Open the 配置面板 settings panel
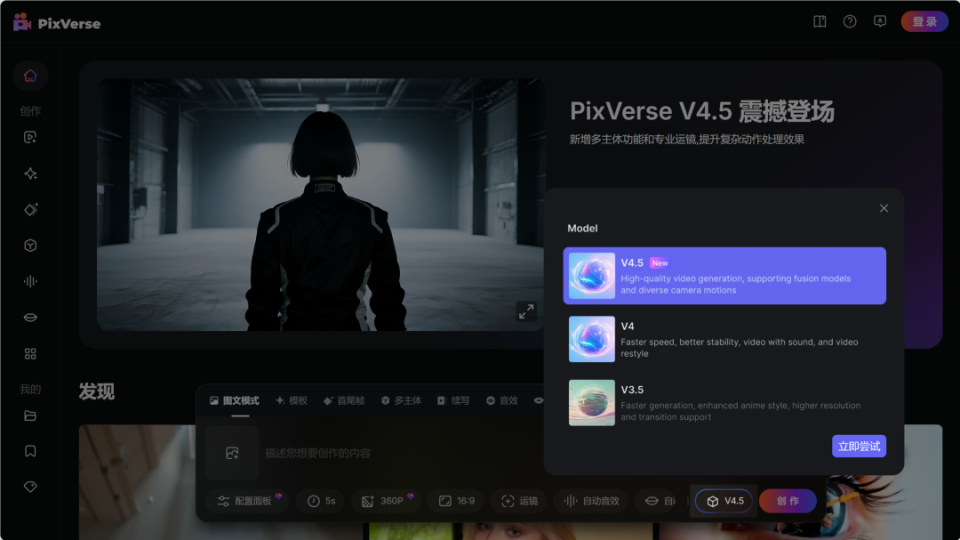 pos(247,501)
